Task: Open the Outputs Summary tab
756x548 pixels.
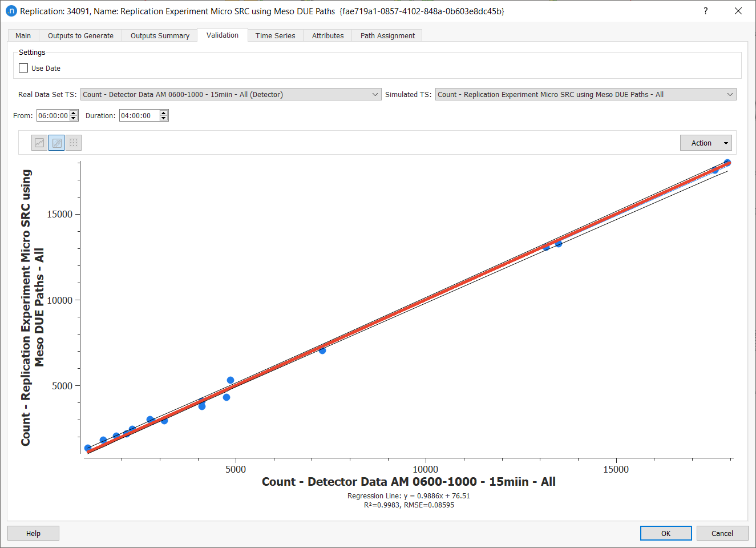Action: point(160,35)
